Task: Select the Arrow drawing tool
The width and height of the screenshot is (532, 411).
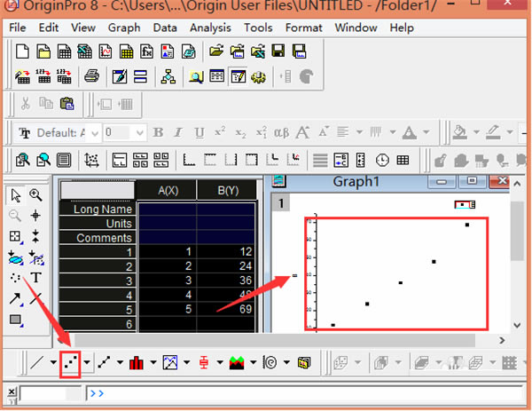Action: point(15,298)
